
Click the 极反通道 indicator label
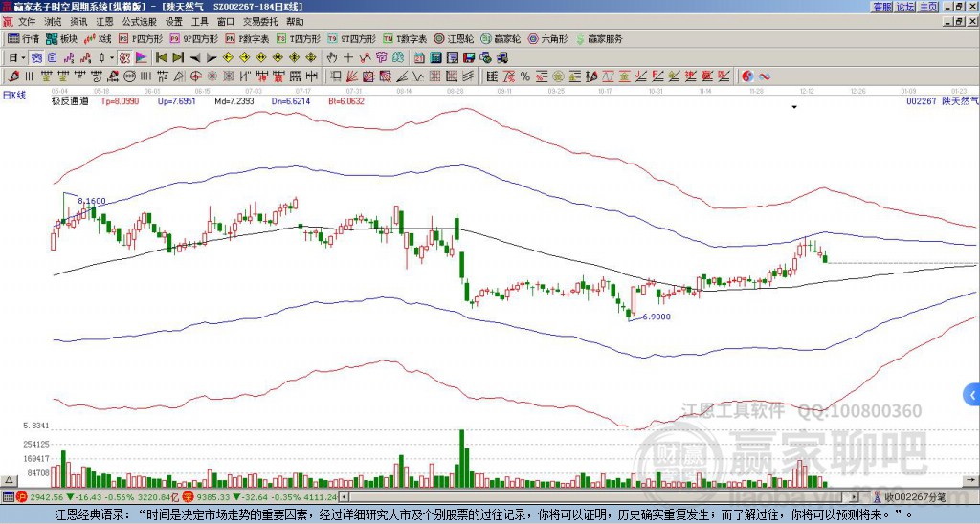70,100
